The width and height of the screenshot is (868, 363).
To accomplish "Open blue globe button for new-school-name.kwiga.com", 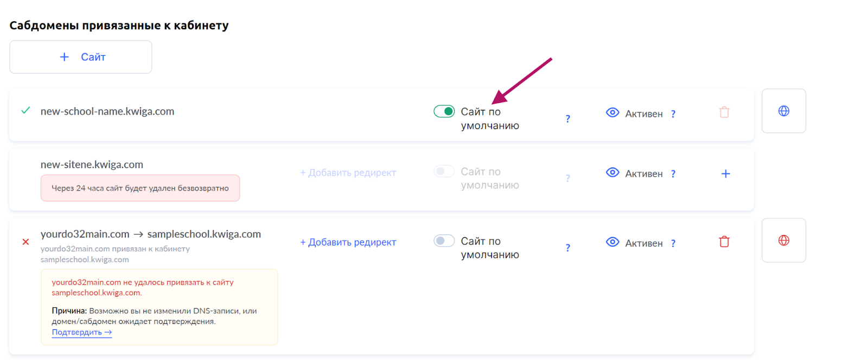I will click(x=784, y=111).
